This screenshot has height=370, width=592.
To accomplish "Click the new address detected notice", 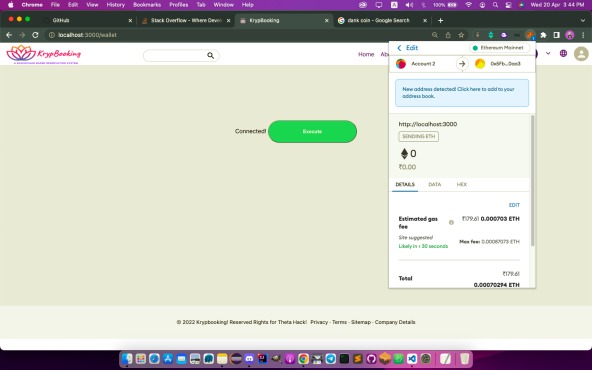I will [462, 93].
